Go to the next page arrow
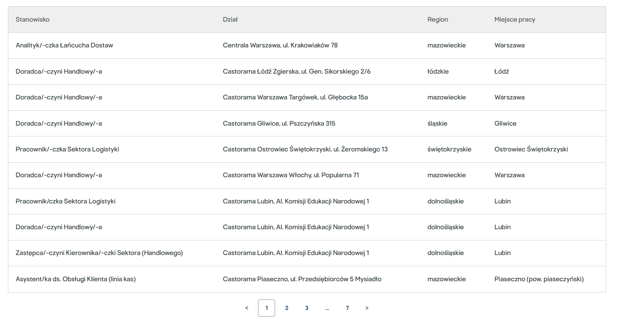This screenshot has width=644, height=317. [367, 308]
